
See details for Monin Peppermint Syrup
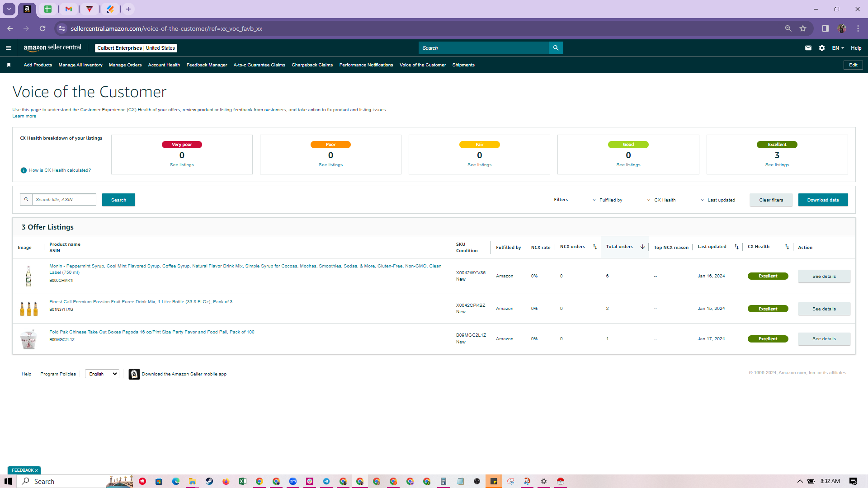824,276
